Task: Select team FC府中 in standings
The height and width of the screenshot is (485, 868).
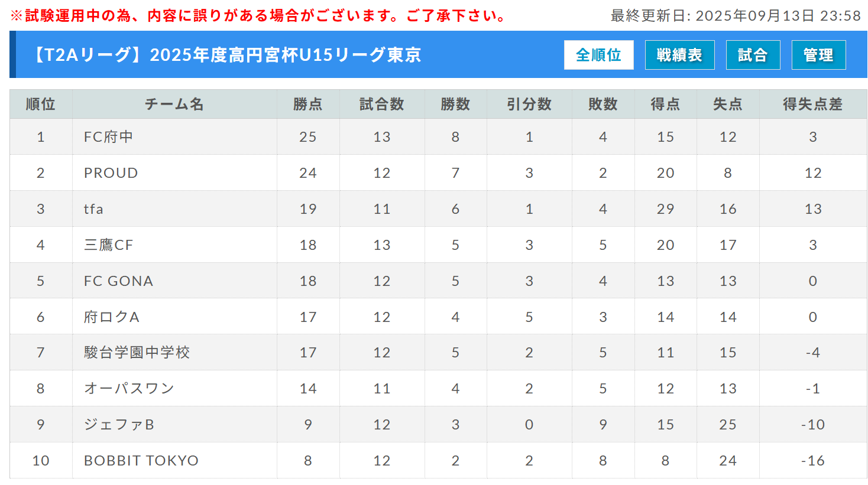Action: pos(108,137)
